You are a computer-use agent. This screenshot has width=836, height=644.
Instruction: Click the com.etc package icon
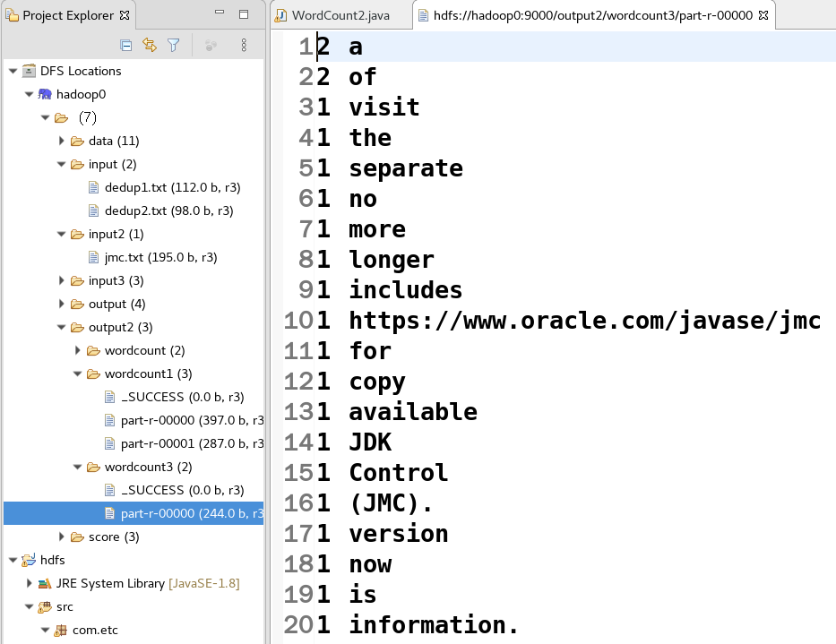click(x=61, y=631)
